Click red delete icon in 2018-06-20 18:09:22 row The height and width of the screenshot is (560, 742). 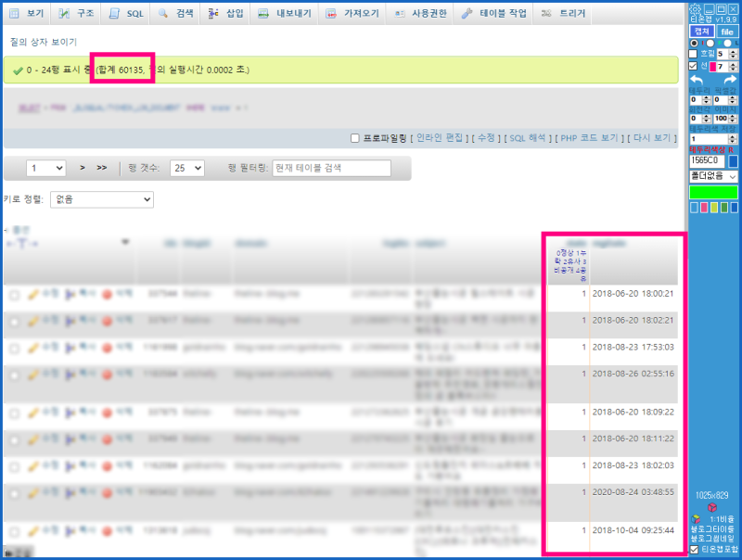tap(108, 413)
